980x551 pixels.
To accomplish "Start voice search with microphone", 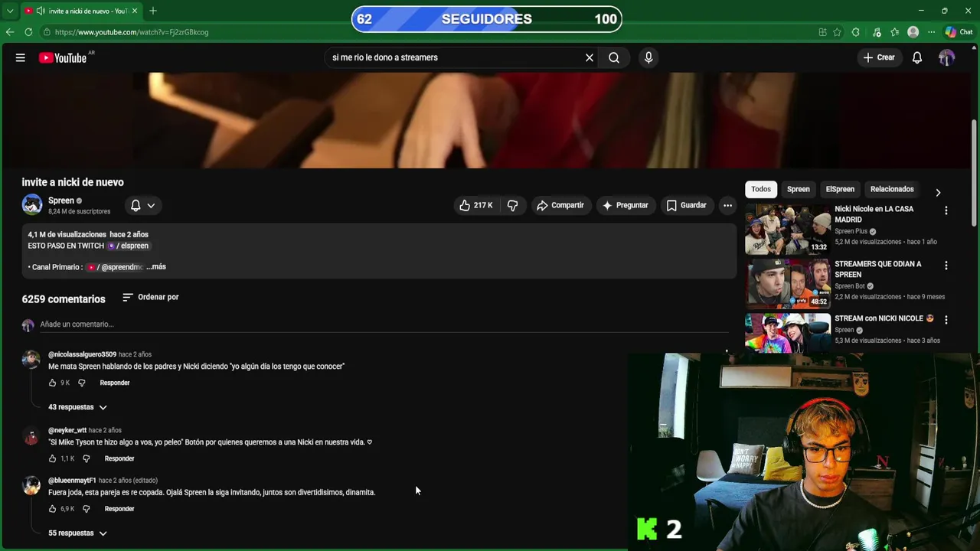I will (648, 57).
